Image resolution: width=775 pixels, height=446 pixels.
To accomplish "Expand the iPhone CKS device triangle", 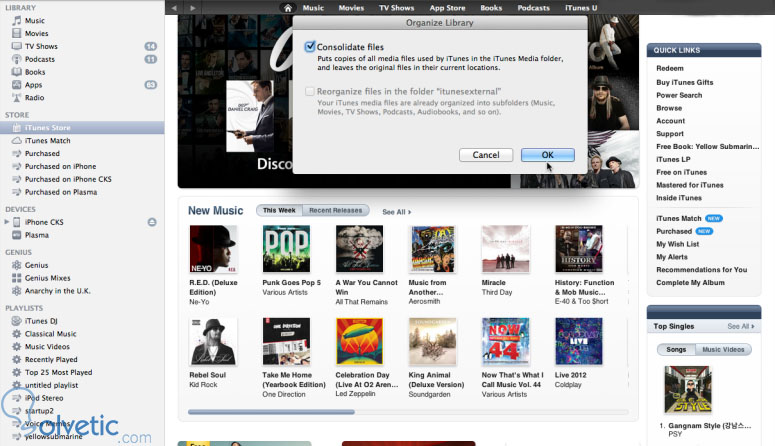I will click(x=6, y=222).
